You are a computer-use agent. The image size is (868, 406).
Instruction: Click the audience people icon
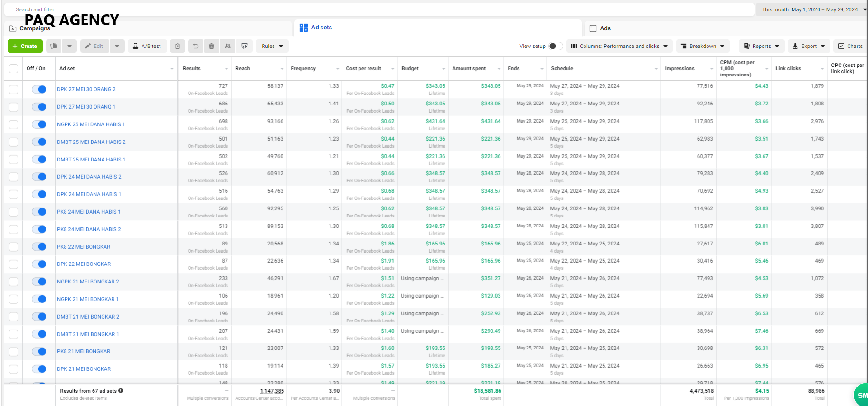[228, 46]
